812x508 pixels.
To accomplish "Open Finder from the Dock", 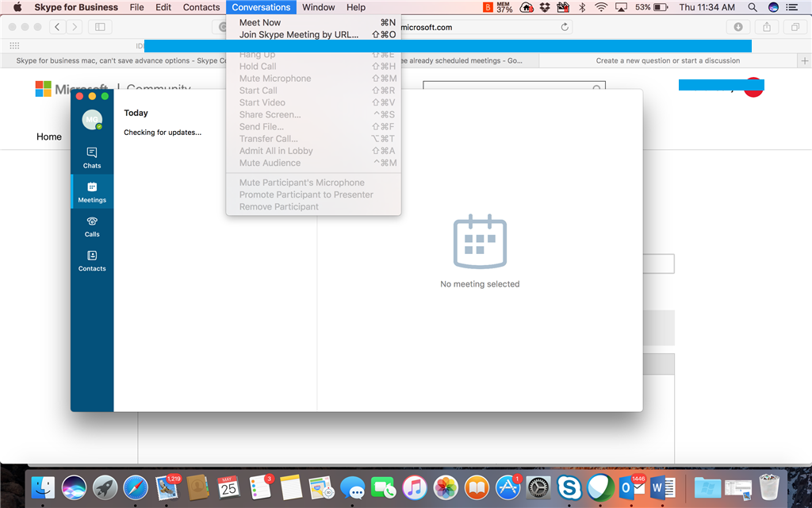I will point(43,488).
